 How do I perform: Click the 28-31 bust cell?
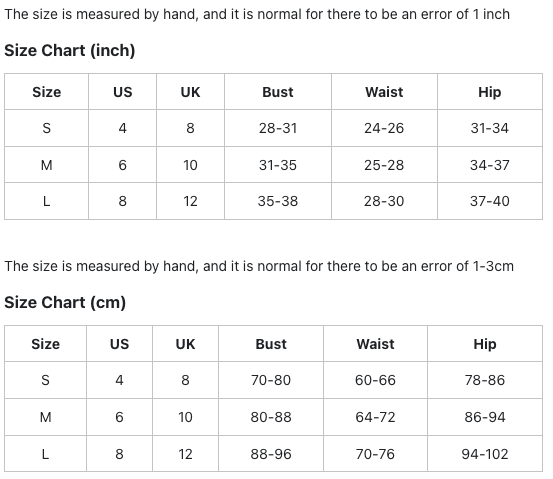278,128
